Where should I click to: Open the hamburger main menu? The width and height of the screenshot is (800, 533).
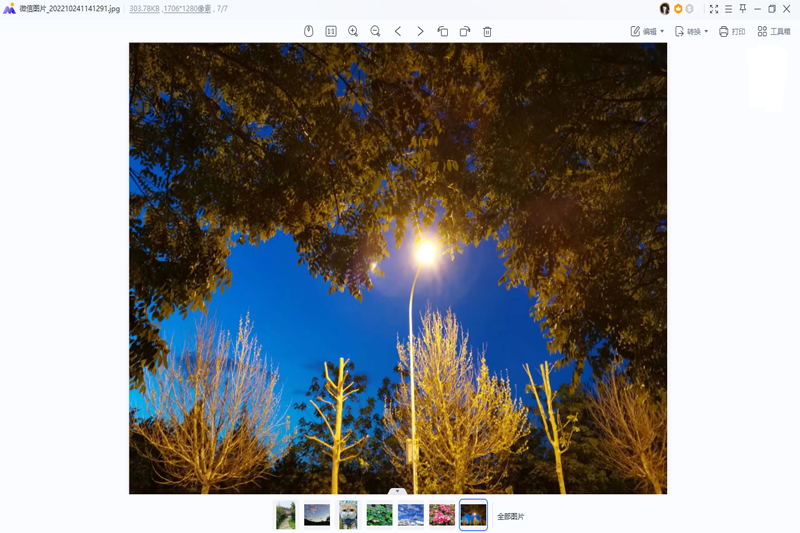pos(728,9)
